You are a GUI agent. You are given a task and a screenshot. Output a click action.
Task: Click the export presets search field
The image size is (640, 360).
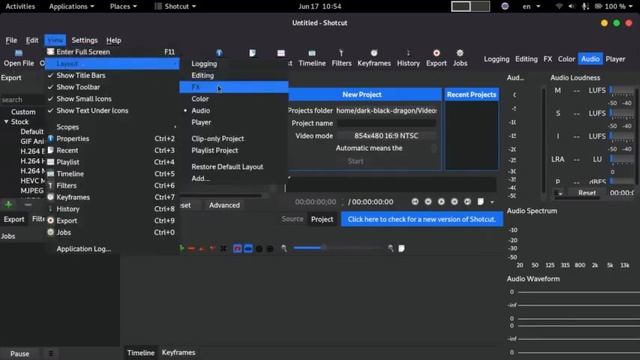(22, 100)
